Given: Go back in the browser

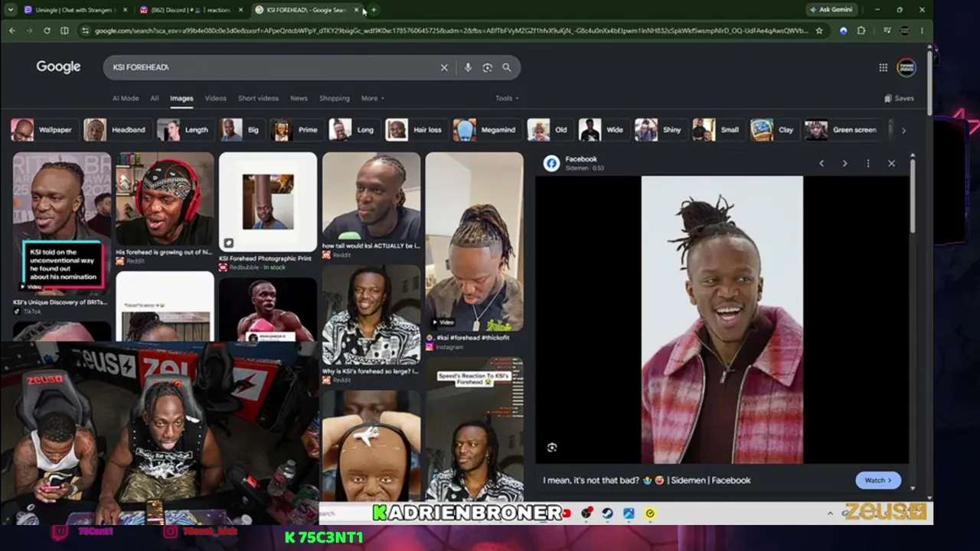Looking at the screenshot, I should [x=11, y=31].
